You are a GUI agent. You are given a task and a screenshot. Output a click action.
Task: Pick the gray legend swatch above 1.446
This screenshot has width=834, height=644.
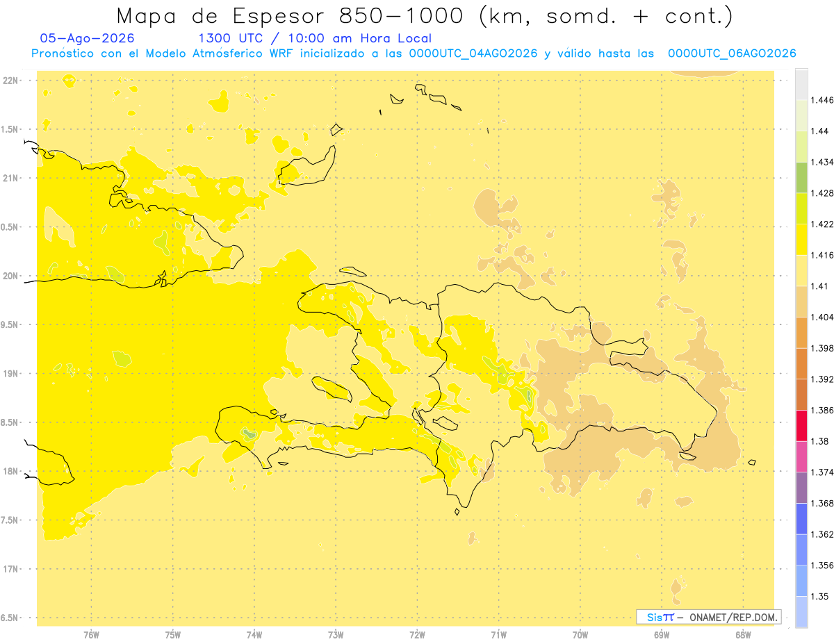click(801, 84)
